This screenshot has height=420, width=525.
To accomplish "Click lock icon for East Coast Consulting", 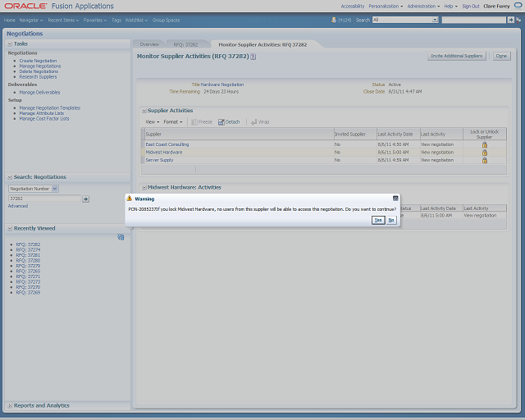I will coord(485,144).
